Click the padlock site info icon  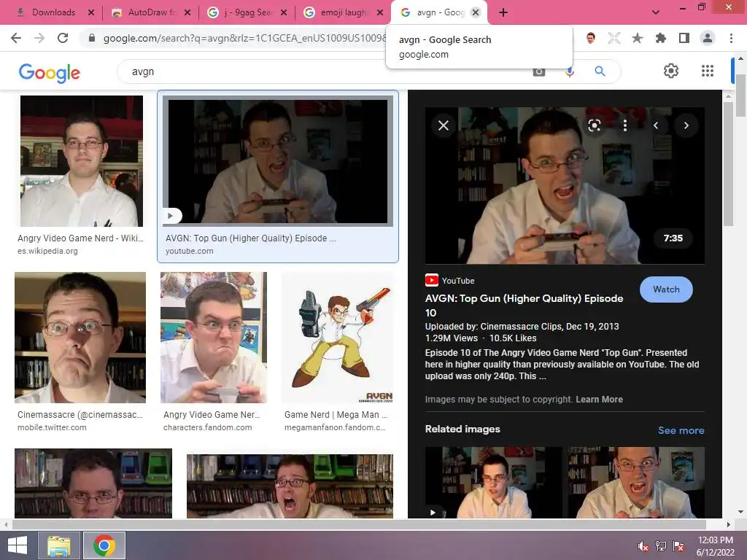click(92, 38)
